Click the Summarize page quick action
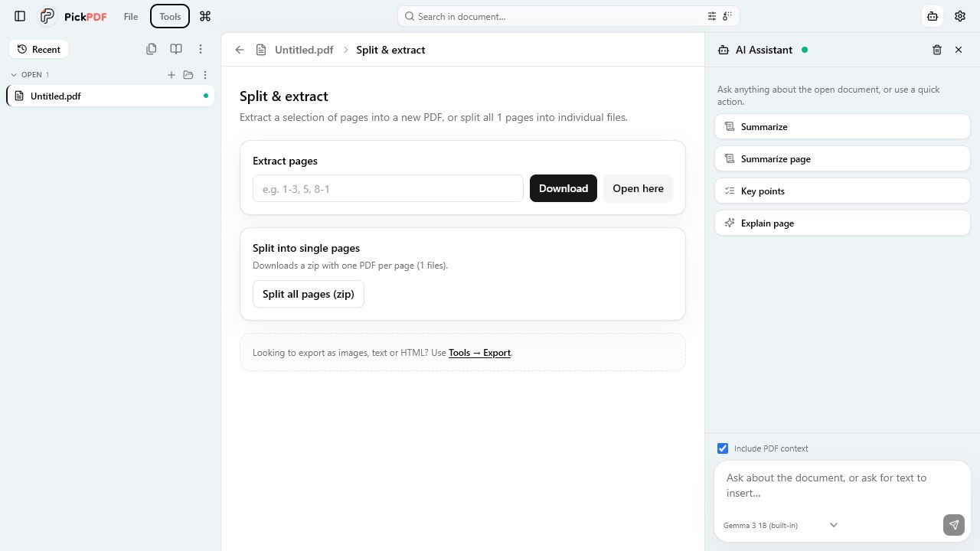The height and width of the screenshot is (551, 980). [x=842, y=159]
